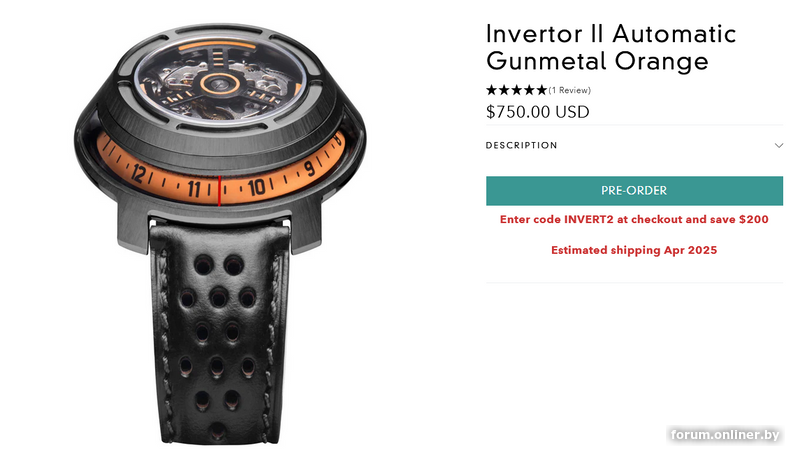Select the Invertor II Automatic title
Image resolution: width=800 pixels, height=456 pixels.
tap(611, 35)
